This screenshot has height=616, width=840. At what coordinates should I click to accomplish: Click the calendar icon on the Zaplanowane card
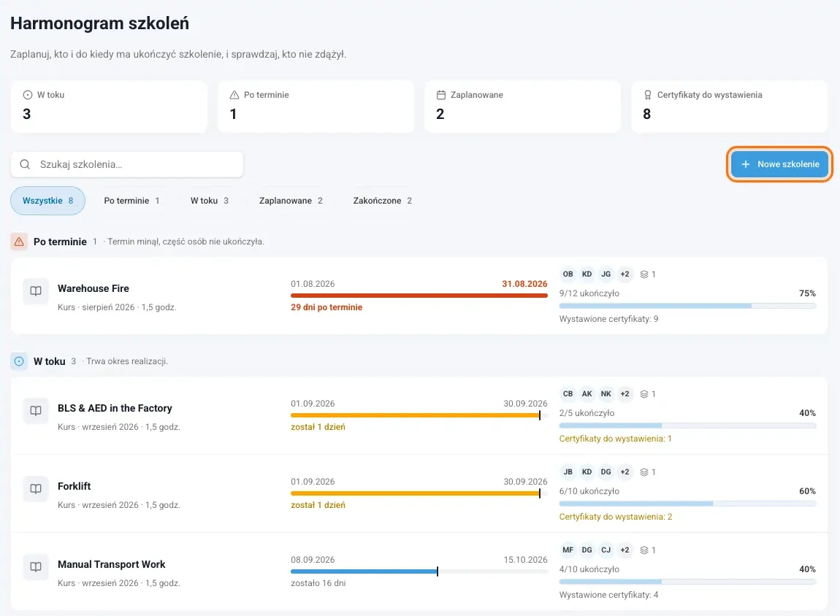[441, 95]
